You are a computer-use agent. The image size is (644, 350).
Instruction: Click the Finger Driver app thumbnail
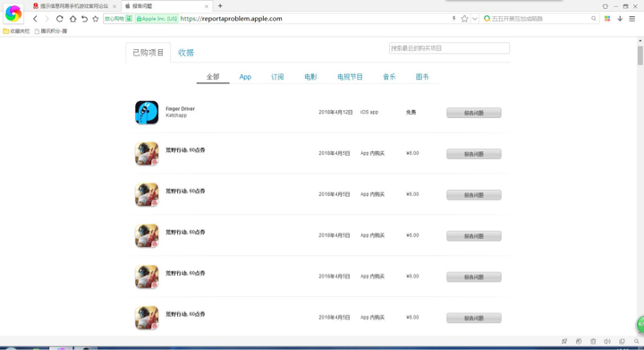pos(147,112)
